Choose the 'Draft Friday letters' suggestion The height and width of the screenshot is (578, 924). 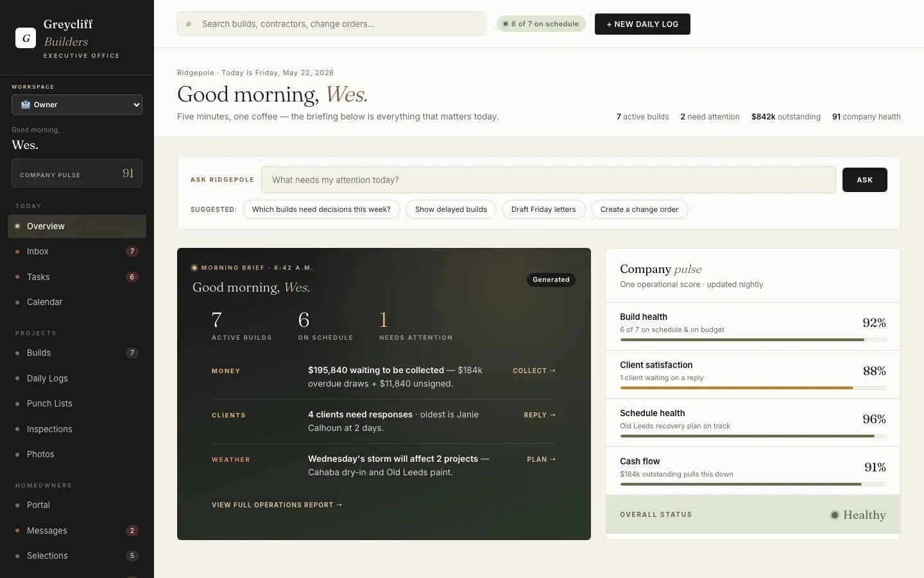pos(543,209)
